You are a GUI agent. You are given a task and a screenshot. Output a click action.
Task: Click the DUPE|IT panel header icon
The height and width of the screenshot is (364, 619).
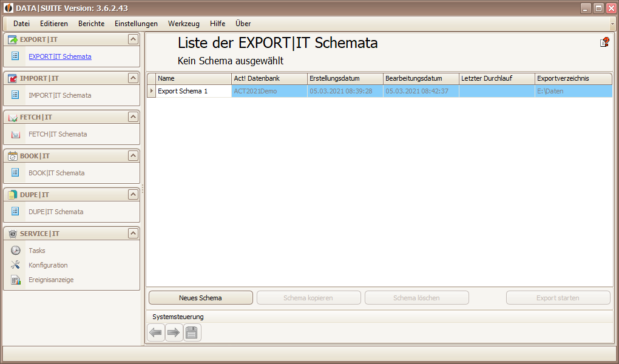click(13, 195)
